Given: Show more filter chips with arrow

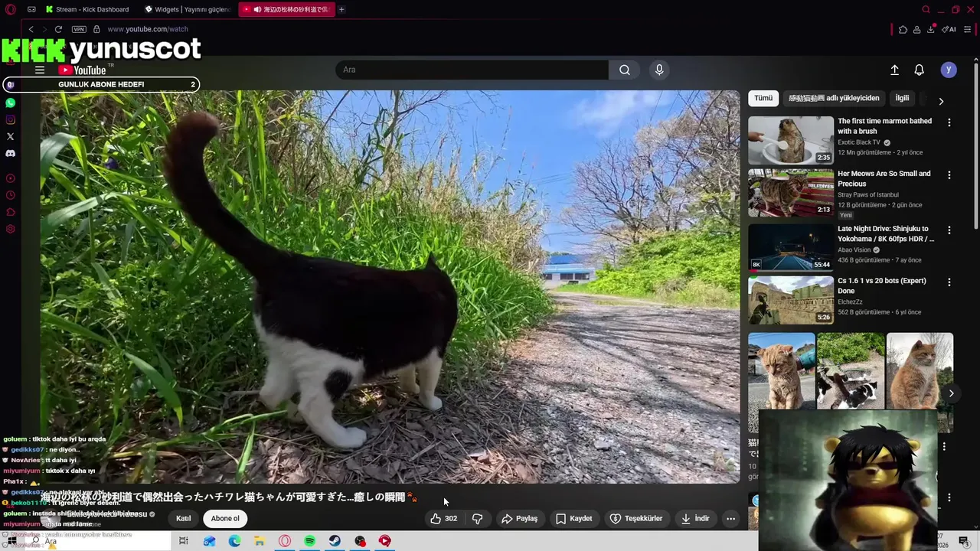Looking at the screenshot, I should (x=941, y=101).
